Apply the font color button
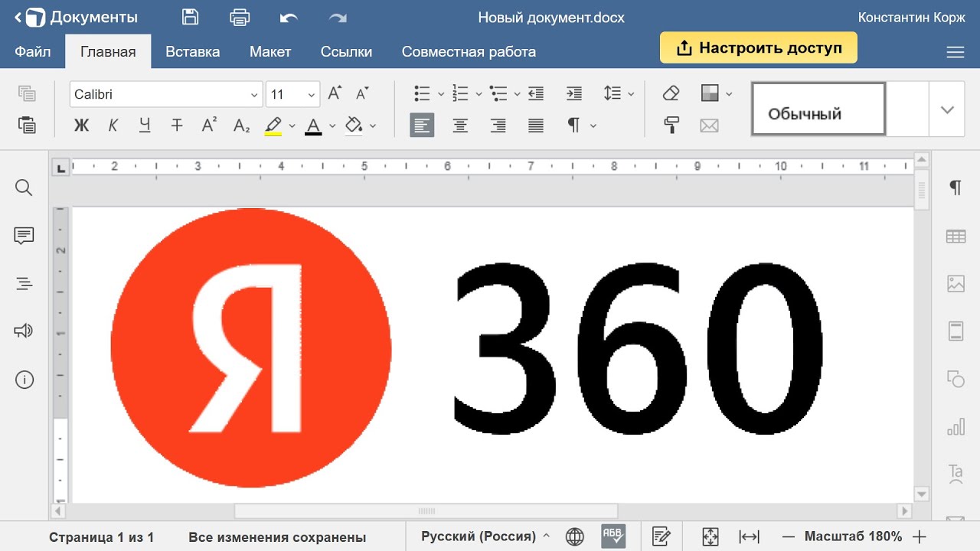Image resolution: width=980 pixels, height=551 pixels. 313,126
